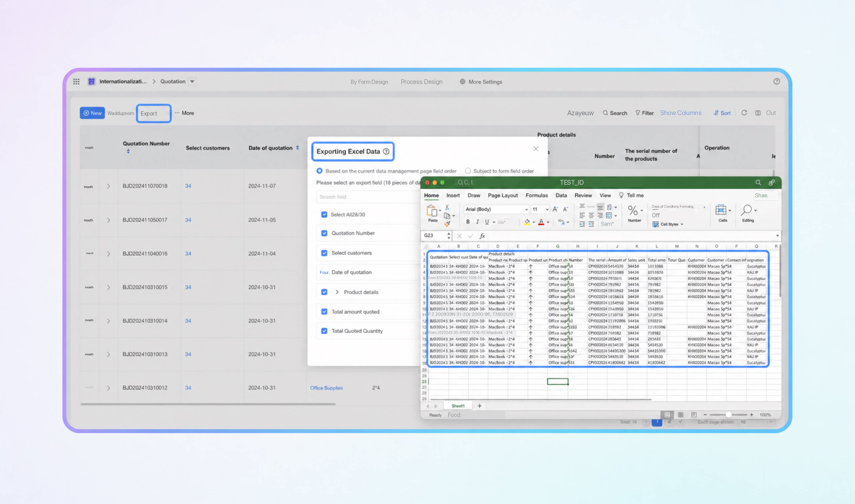
Task: Toggle the Total amount quoted checkbox
Action: tap(324, 312)
